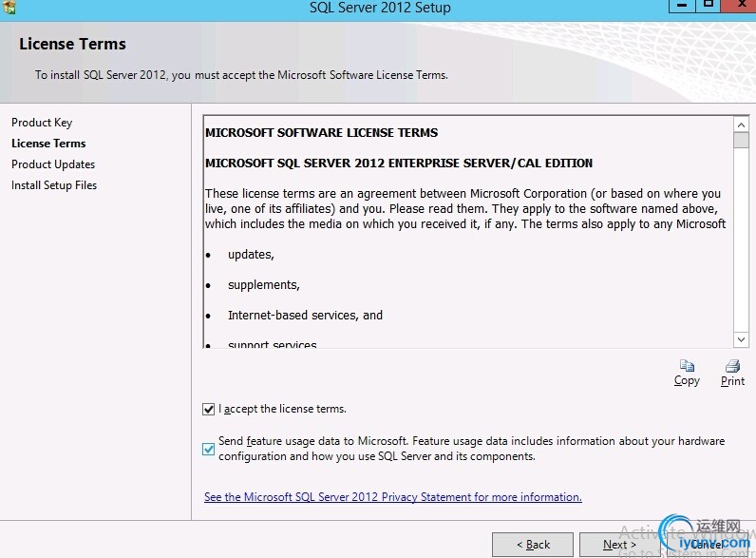
Task: Proceed with the Next button
Action: pyautogui.click(x=619, y=545)
